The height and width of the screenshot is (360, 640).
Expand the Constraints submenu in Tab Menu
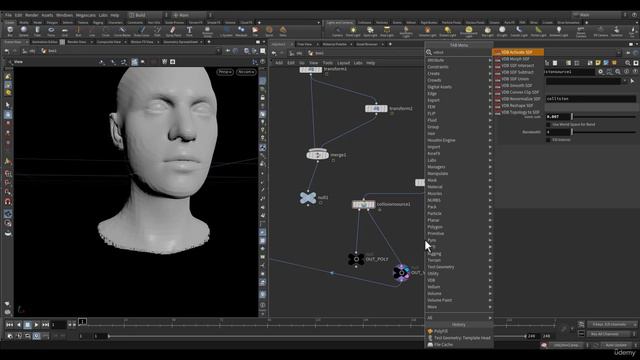[459, 67]
